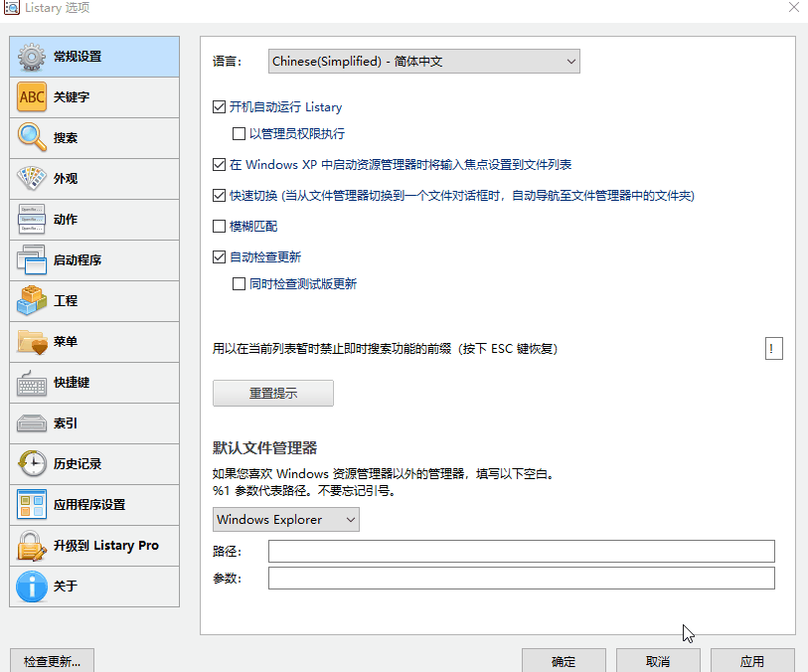Click the drive icon for 索引
This screenshot has height=672, width=808.
pos(32,423)
